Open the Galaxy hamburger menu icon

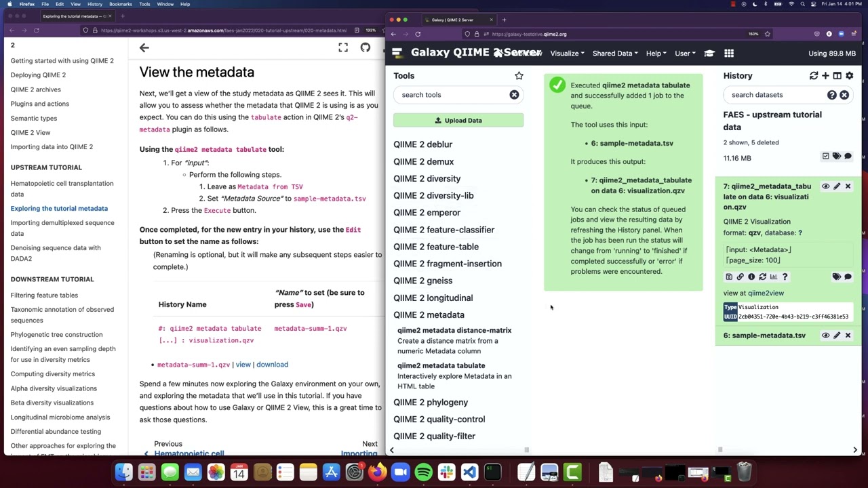(397, 53)
